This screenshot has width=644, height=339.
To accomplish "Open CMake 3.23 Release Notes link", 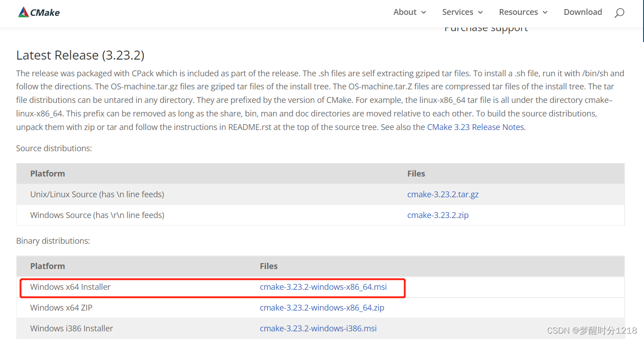I will tap(475, 127).
